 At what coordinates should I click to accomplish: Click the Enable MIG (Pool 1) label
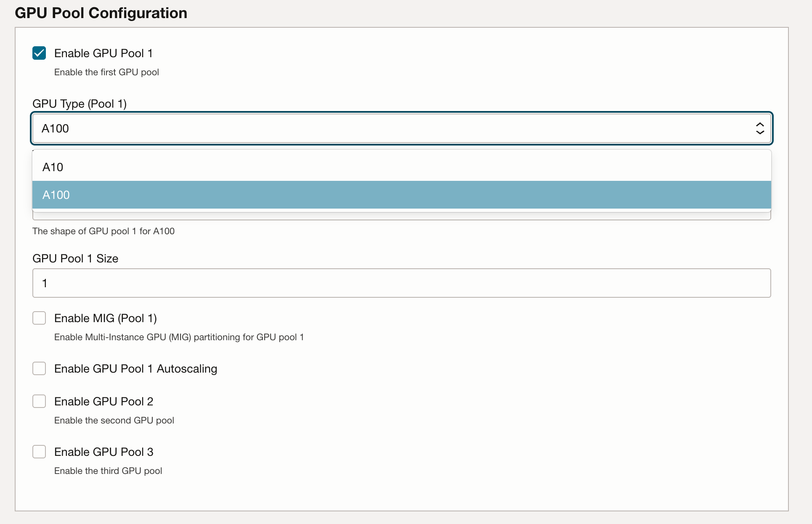105,318
